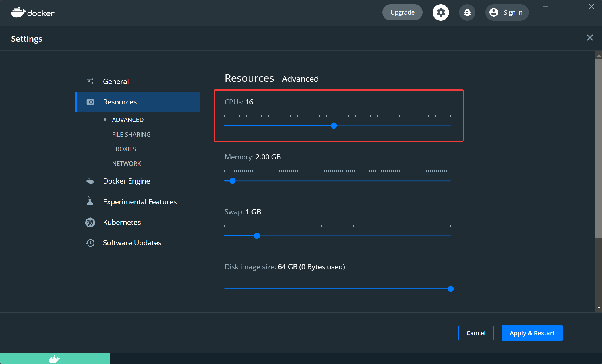Click the Upgrade button
The image size is (602, 364).
pyautogui.click(x=402, y=12)
